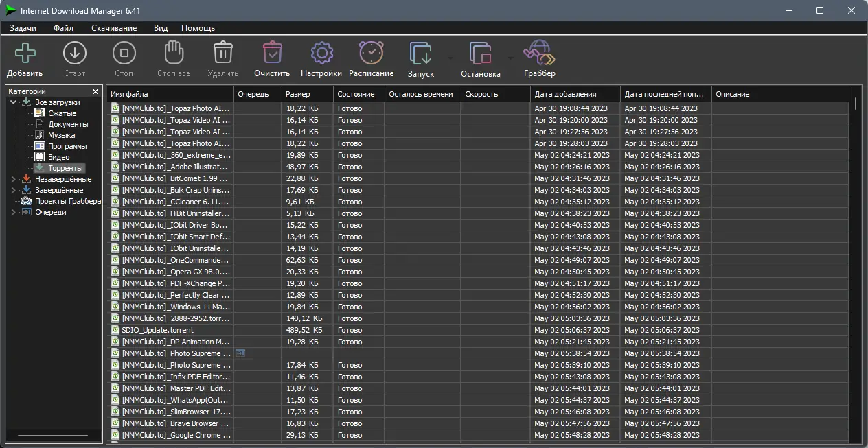Screen dimensions: 868x448
Task: Click the Удалить trash can icon
Action: click(223, 53)
